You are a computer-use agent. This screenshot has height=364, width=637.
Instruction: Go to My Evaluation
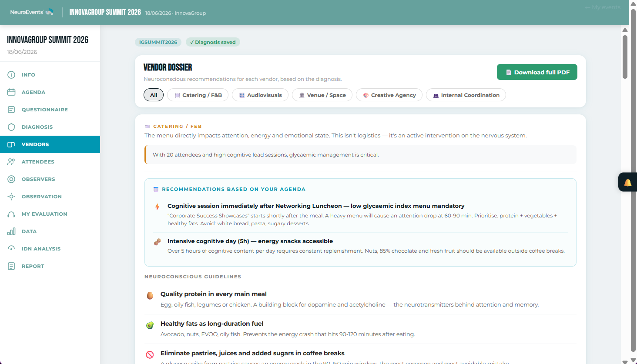[50, 214]
